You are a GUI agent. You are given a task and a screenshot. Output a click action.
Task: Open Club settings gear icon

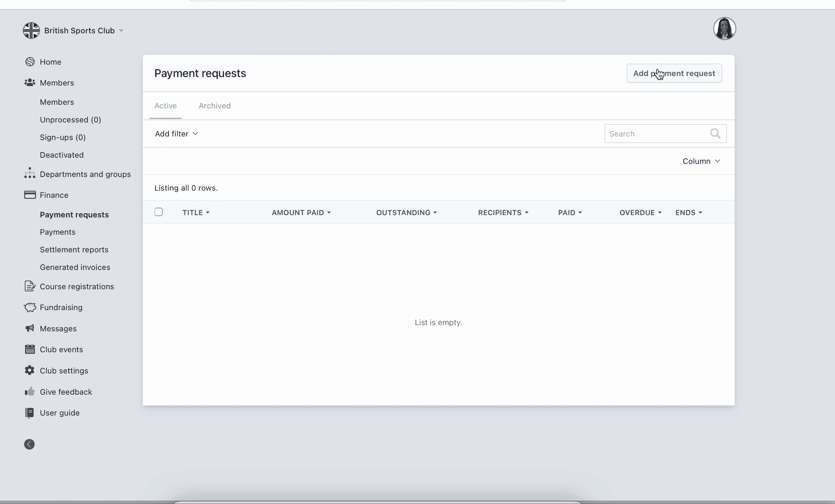click(29, 370)
